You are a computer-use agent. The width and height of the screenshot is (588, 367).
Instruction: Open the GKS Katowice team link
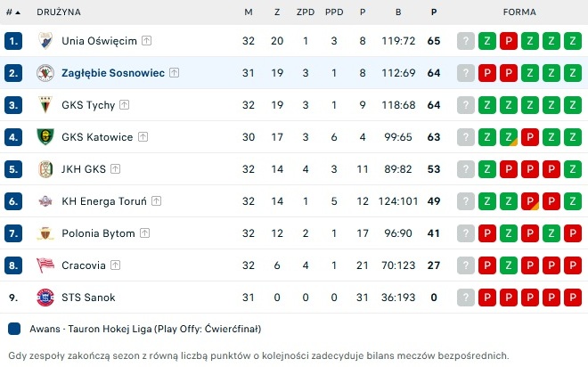point(97,137)
